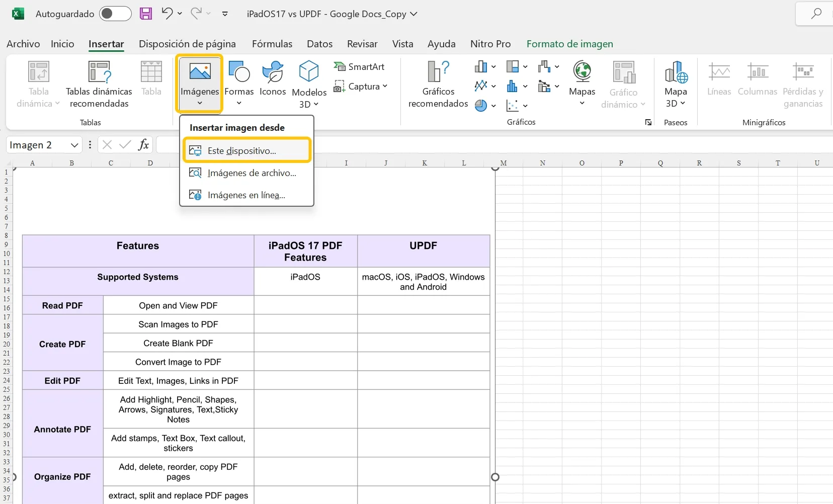Open the Vista tab
Image resolution: width=833 pixels, height=504 pixels.
pos(402,44)
